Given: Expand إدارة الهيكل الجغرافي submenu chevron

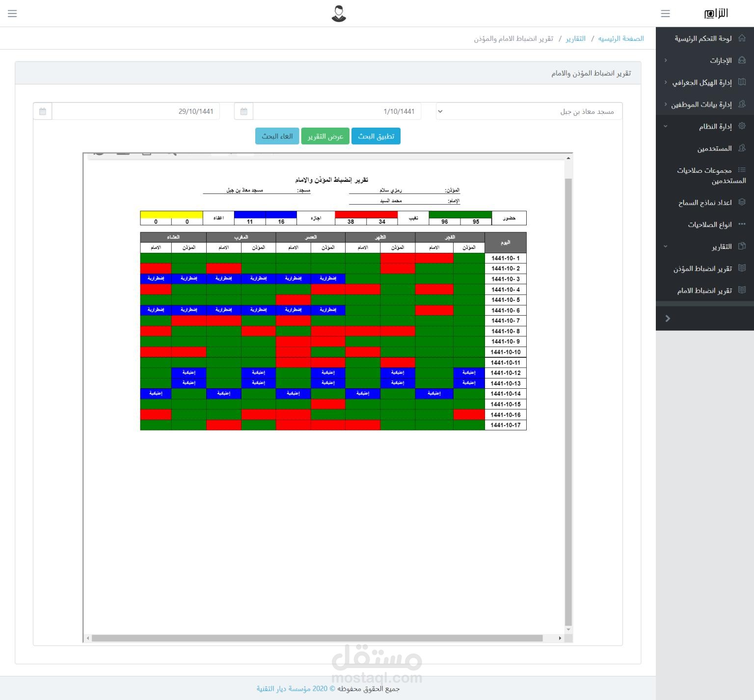Looking at the screenshot, I should [666, 82].
